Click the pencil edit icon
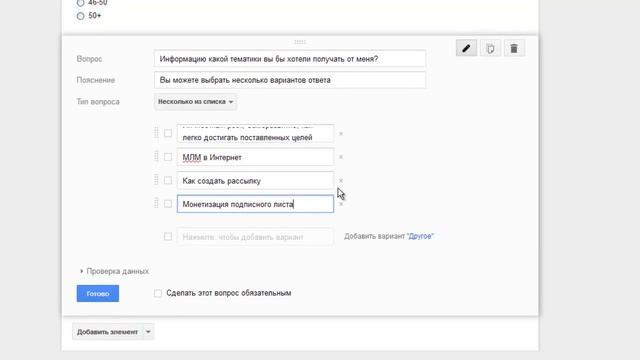The image size is (640, 360). [x=466, y=49]
